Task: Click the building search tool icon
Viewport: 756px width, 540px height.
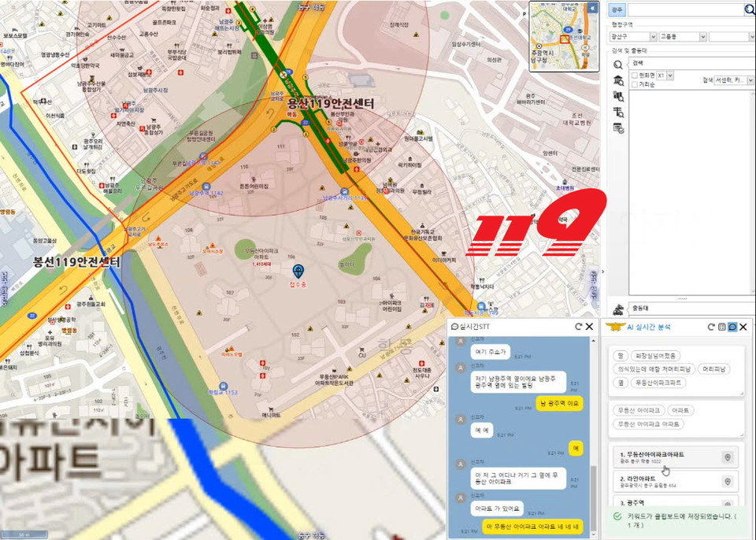Action: [618, 96]
